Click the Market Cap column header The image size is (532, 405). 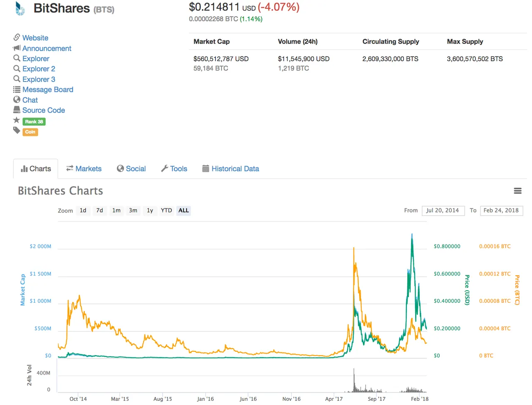pyautogui.click(x=212, y=42)
